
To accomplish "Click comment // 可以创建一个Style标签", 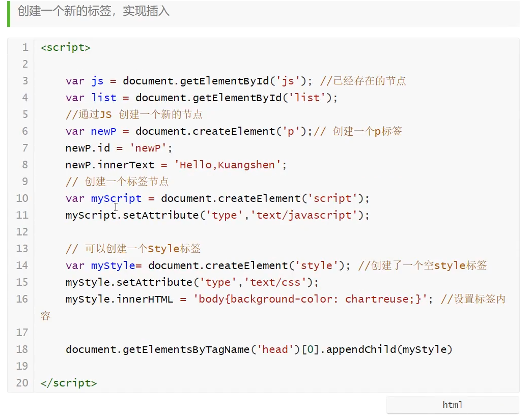I will (133, 249).
